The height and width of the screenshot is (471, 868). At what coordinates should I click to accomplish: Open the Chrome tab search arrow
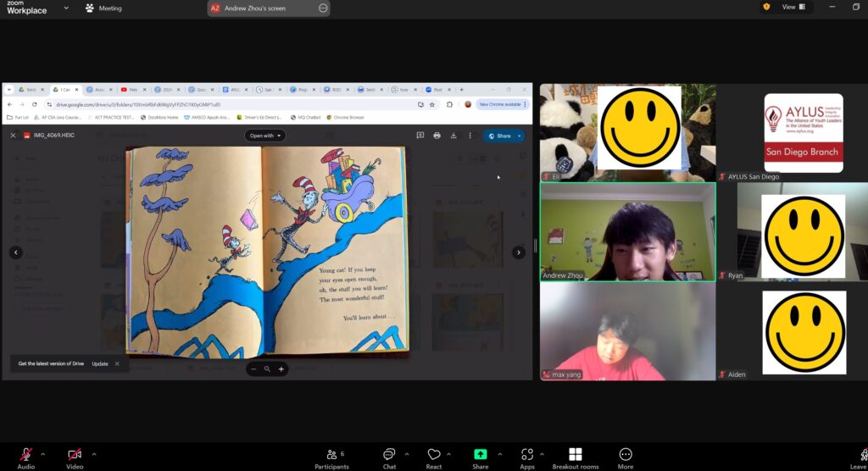click(x=9, y=89)
